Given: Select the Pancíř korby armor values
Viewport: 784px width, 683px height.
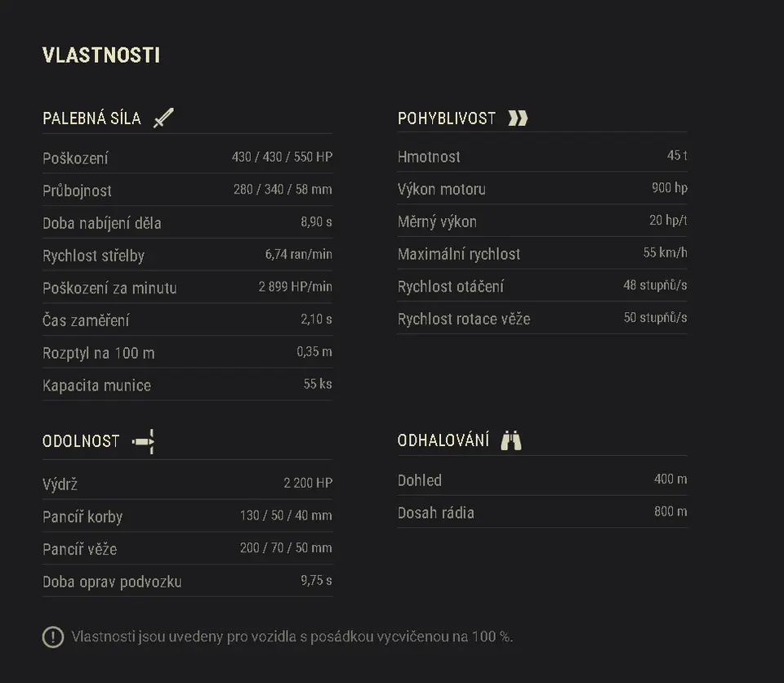Looking at the screenshot, I should pyautogui.click(x=286, y=516).
